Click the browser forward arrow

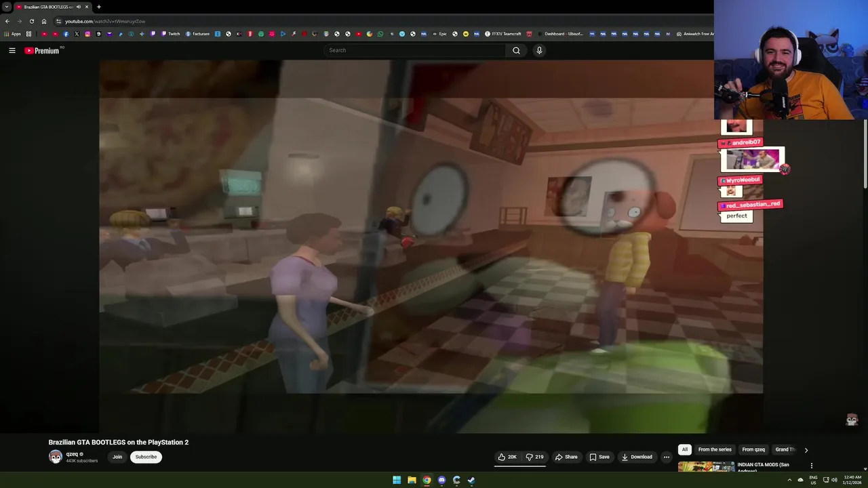coord(19,21)
